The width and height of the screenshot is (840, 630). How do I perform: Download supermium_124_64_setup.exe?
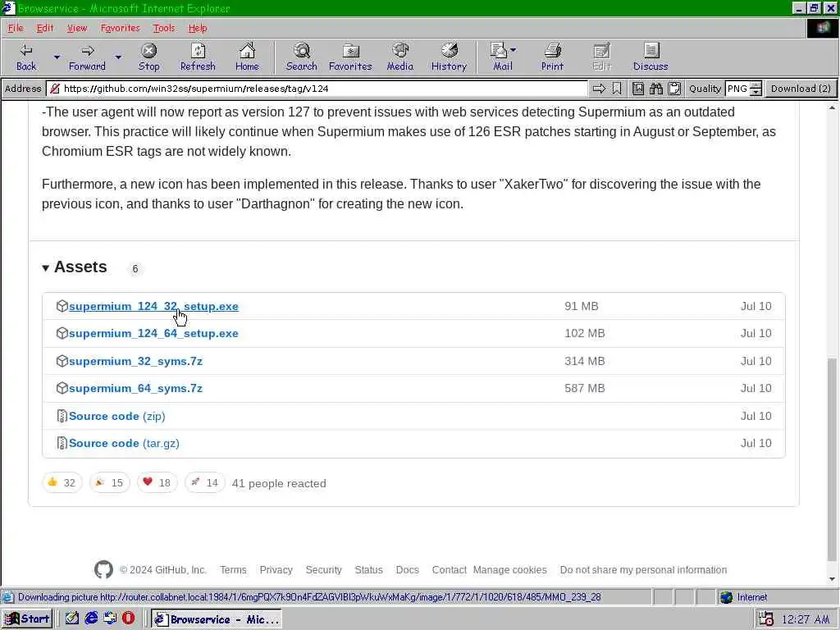coord(153,333)
